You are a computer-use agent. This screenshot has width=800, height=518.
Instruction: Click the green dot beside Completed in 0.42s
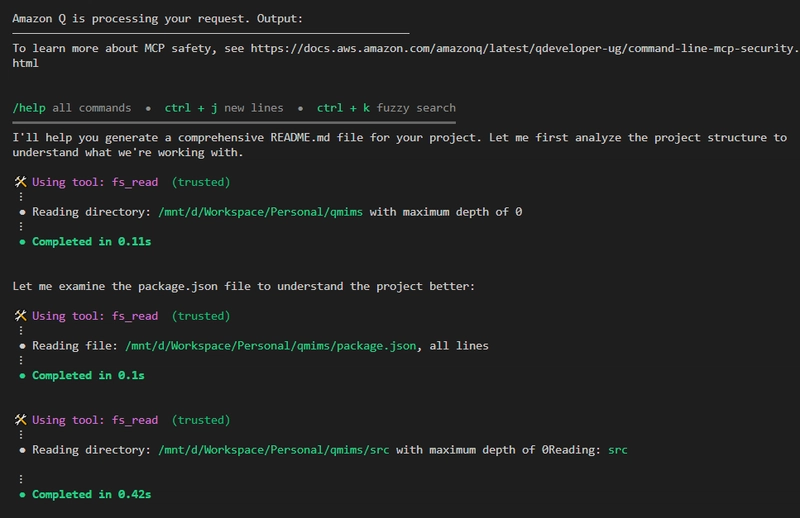click(x=22, y=495)
